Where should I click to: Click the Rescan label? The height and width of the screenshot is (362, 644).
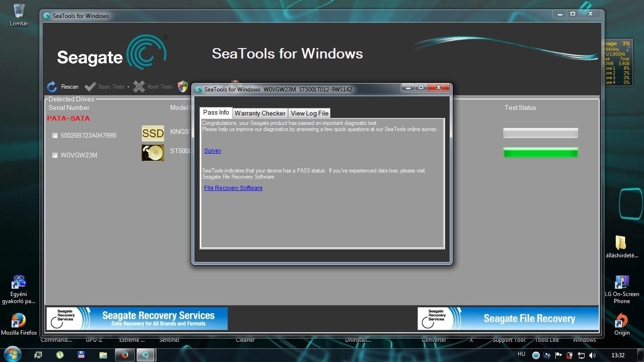point(70,87)
